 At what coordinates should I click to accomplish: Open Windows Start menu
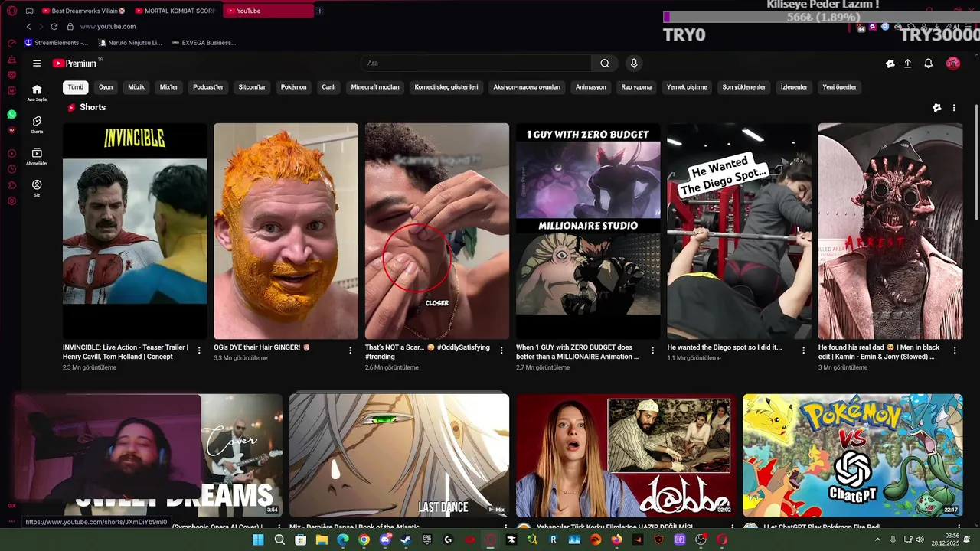(x=258, y=540)
